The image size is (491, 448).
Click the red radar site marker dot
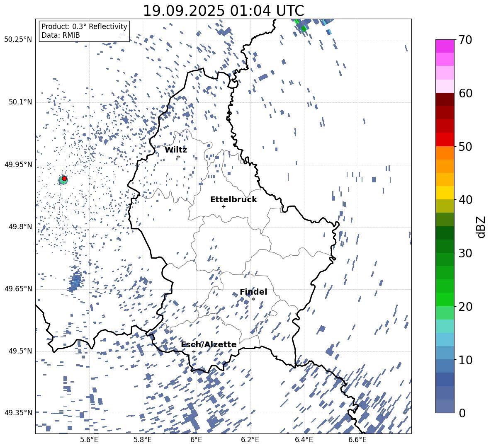point(64,179)
